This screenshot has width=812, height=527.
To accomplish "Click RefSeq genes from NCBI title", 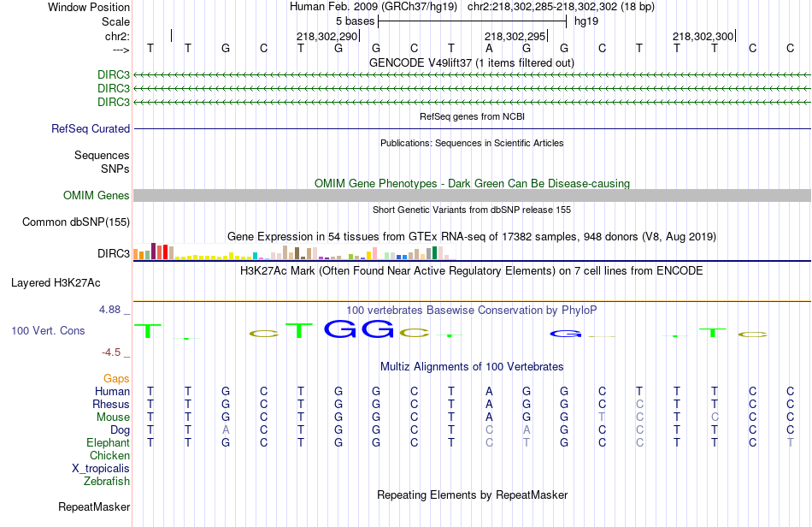I will click(x=472, y=116).
